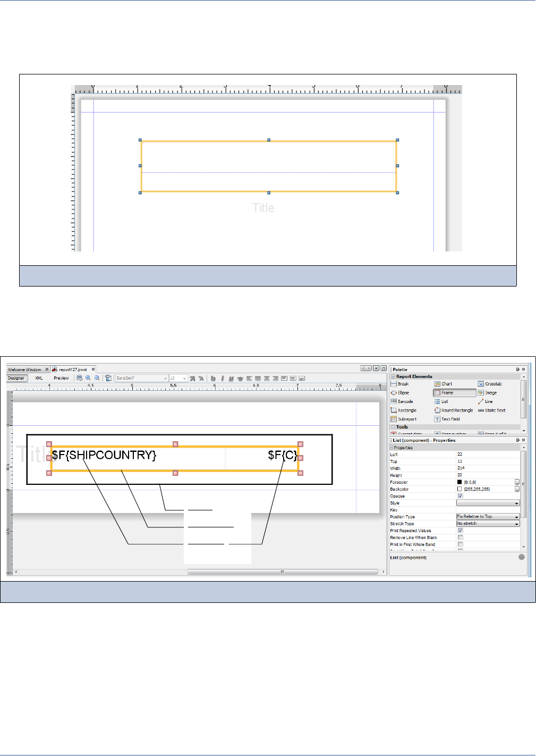Select the Barcode element in Palette

point(402,401)
